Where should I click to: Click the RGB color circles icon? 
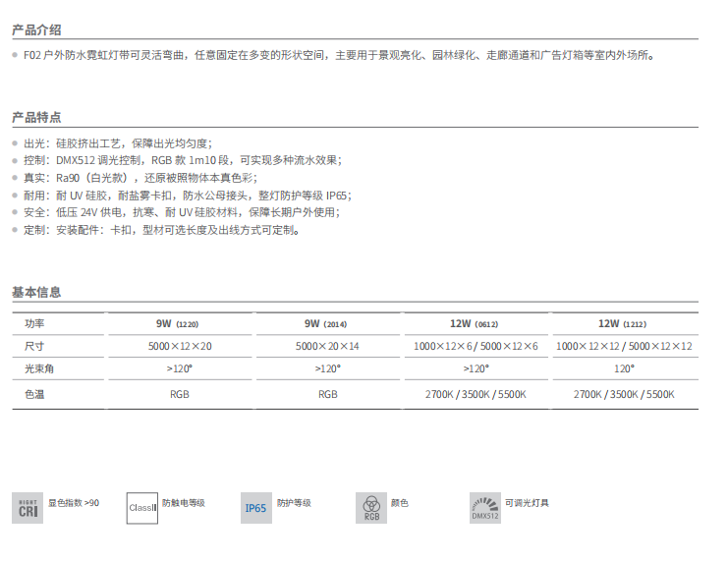click(x=371, y=508)
